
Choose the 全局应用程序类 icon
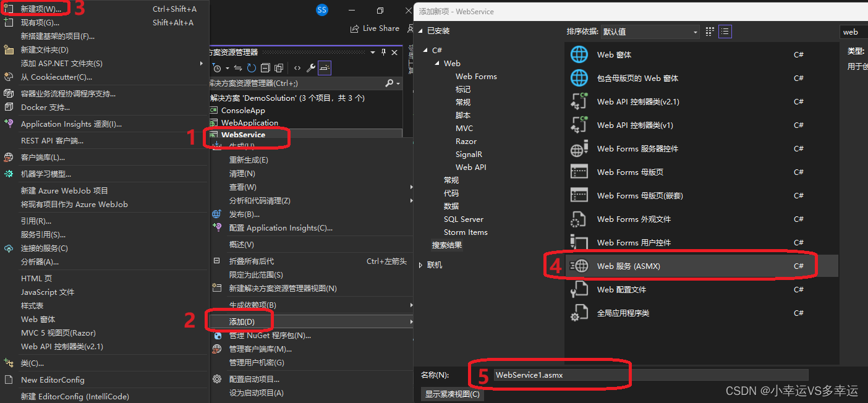pos(579,313)
